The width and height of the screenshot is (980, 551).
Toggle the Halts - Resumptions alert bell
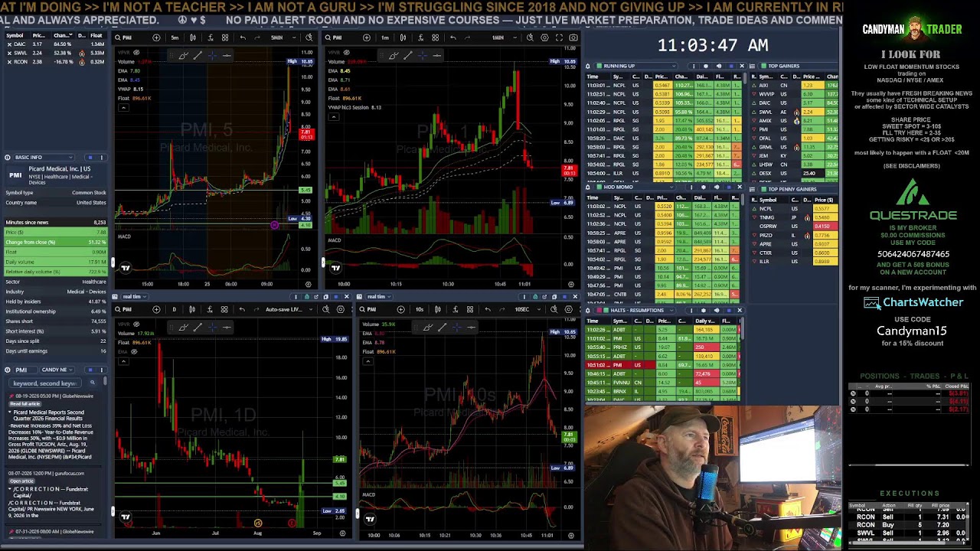click(588, 311)
